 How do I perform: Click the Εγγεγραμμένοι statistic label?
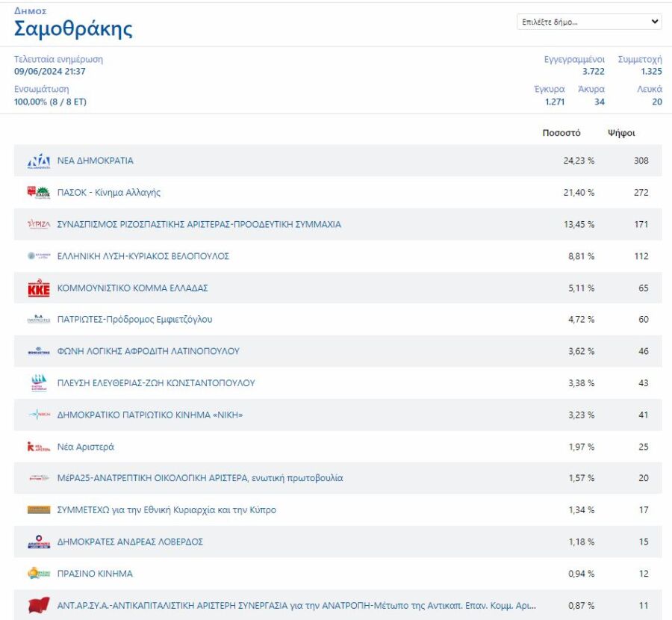[573, 59]
